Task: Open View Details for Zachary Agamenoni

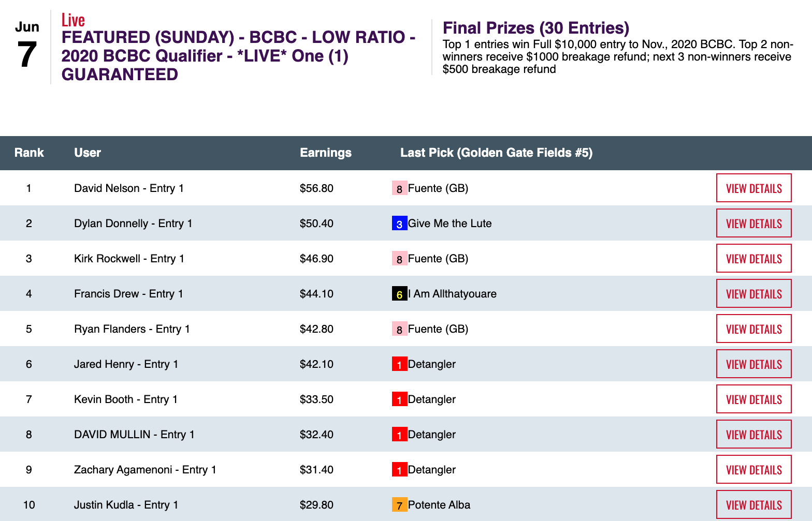Action: click(x=753, y=470)
